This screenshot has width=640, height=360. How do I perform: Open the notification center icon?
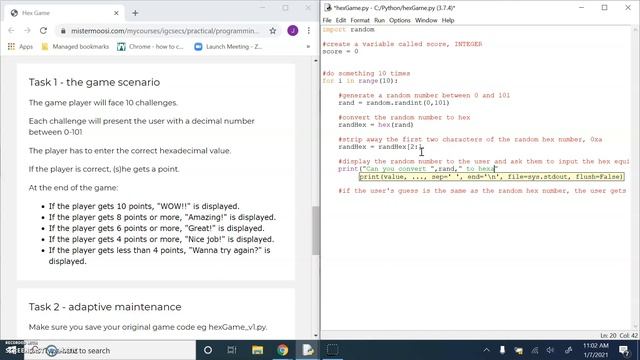coord(623,350)
